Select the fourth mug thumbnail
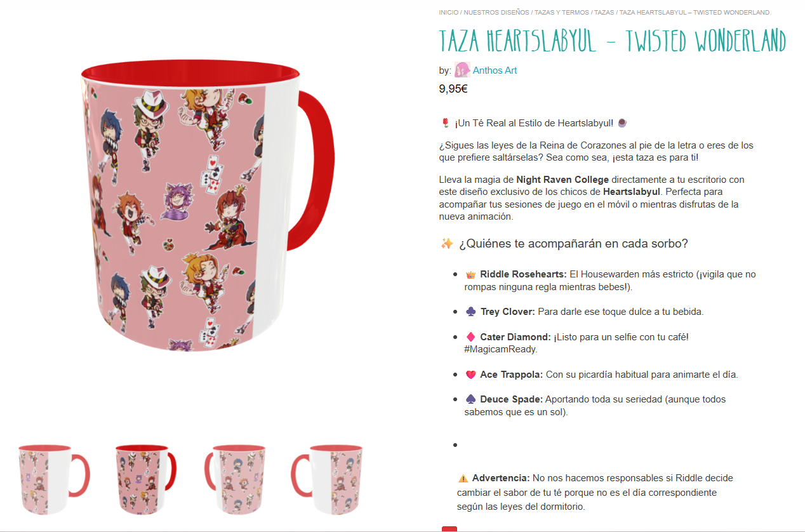The image size is (805, 532). tap(327, 479)
